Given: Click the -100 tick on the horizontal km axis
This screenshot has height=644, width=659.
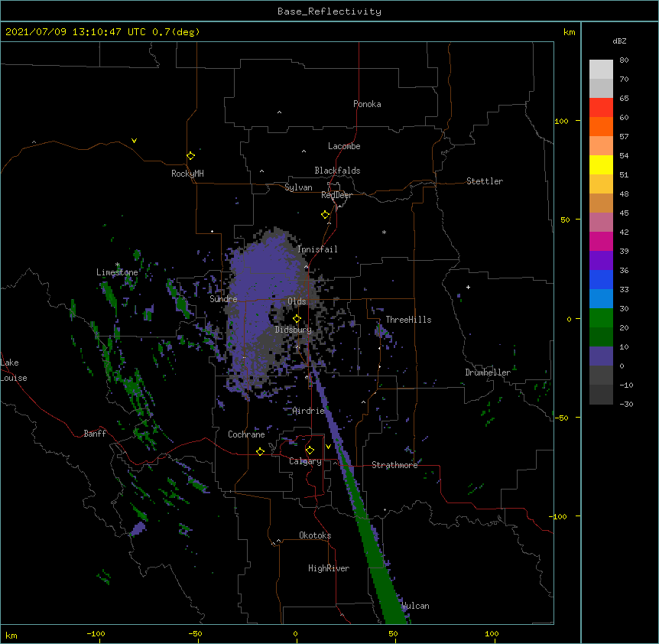Looking at the screenshot, I should (96, 634).
